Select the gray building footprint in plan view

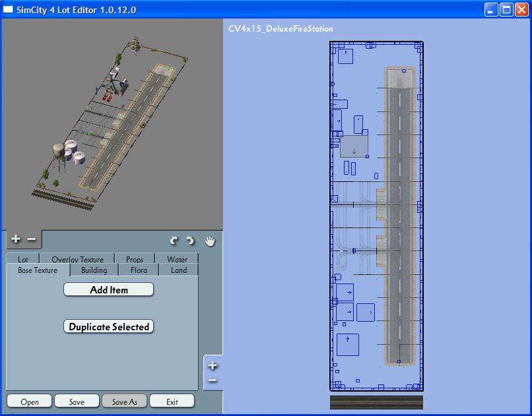coord(354,146)
